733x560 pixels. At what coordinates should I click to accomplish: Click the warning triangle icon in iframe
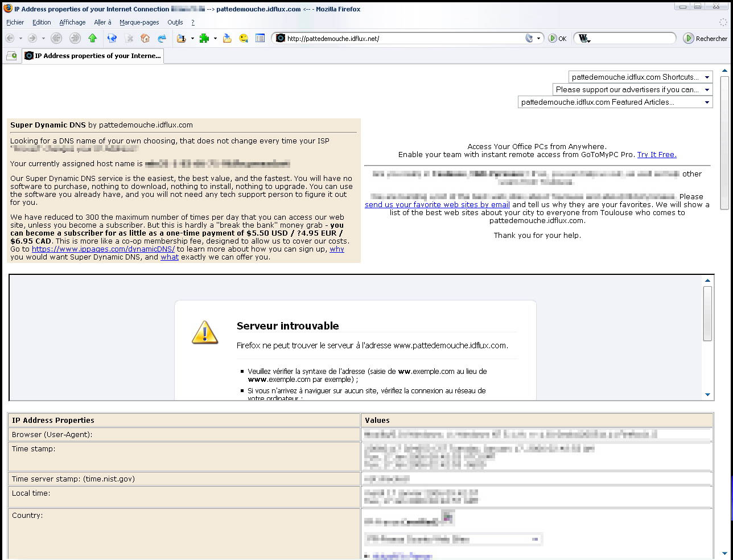pos(205,332)
